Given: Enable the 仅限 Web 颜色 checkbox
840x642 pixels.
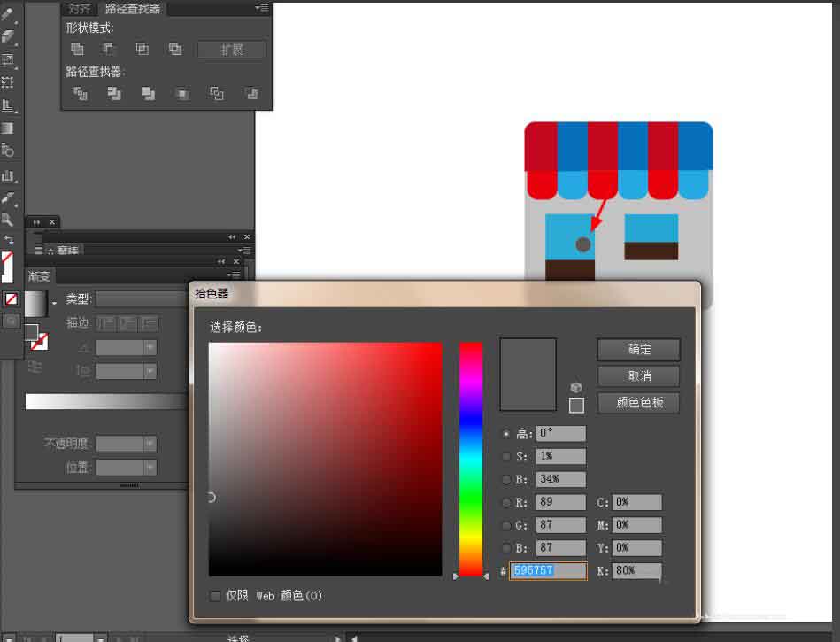Looking at the screenshot, I should coord(215,595).
